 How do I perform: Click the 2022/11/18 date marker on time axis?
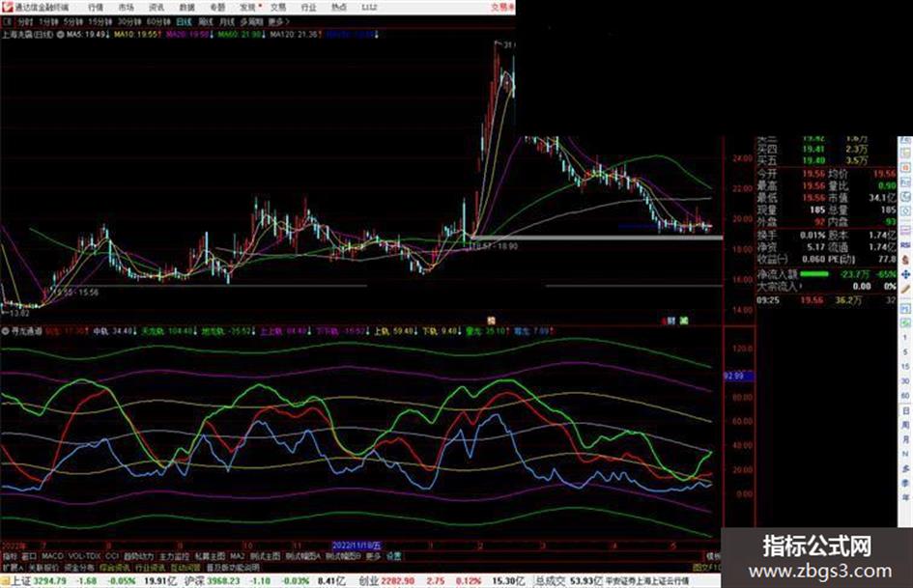click(357, 546)
